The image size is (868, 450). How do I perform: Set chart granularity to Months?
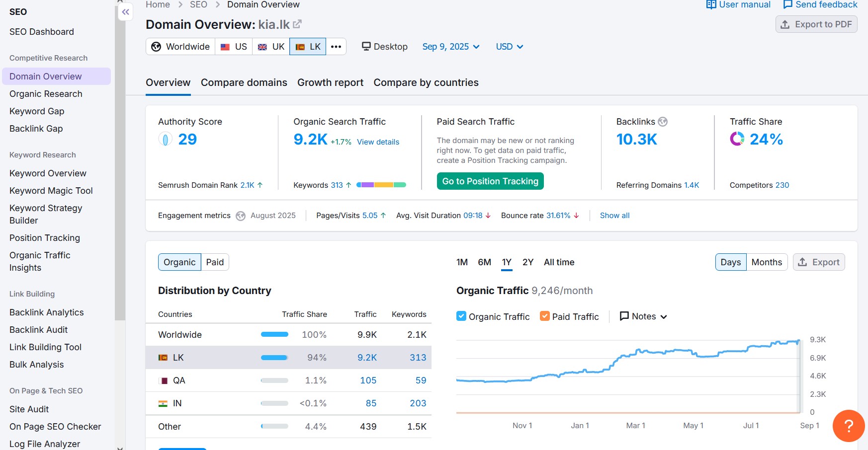click(767, 262)
